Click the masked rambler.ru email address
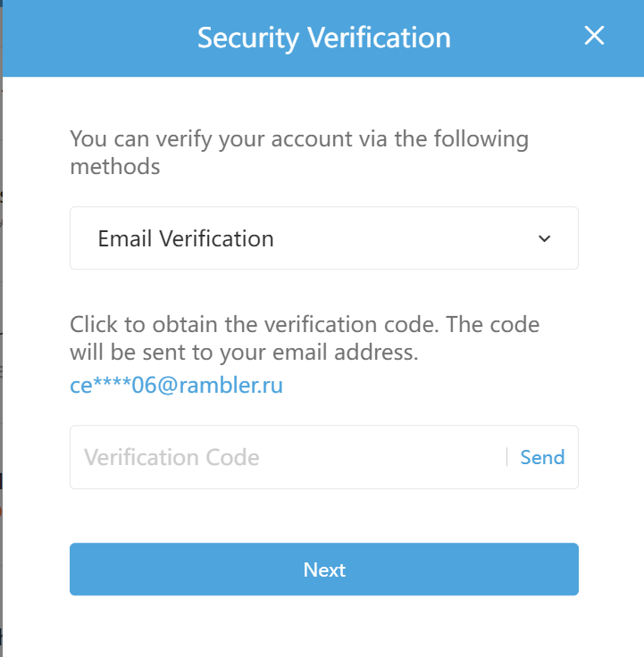Screen dimensions: 644x657 pos(176,385)
